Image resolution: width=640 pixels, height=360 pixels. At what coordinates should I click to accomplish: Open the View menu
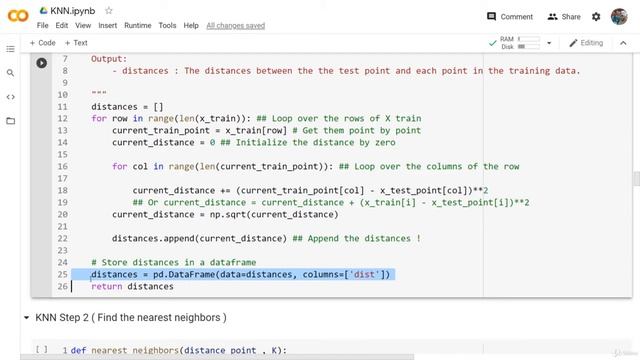(x=83, y=25)
